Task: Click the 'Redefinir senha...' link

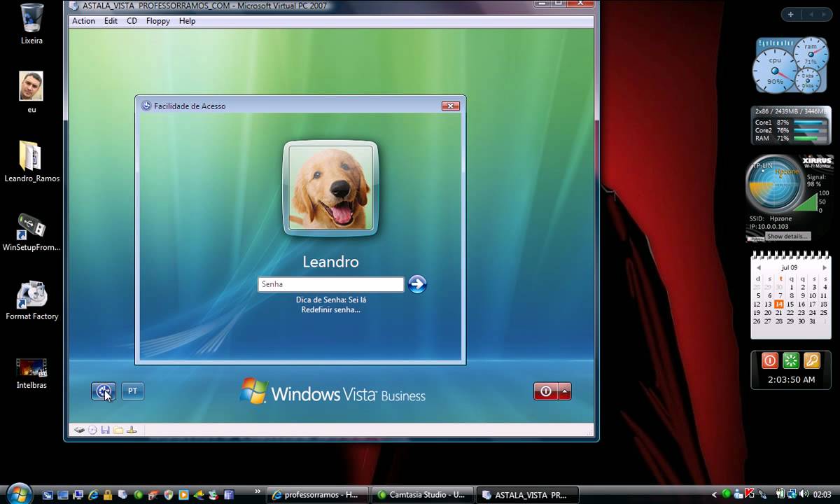Action: [x=331, y=309]
